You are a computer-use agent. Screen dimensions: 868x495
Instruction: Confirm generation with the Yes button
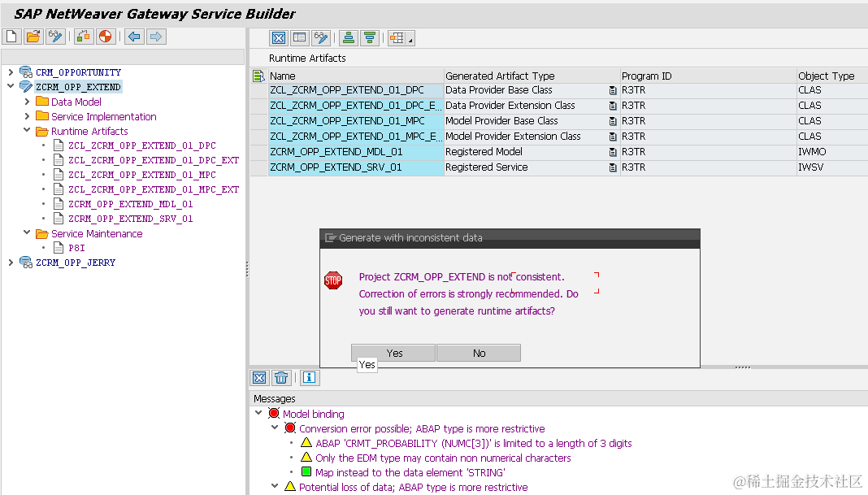[393, 353]
